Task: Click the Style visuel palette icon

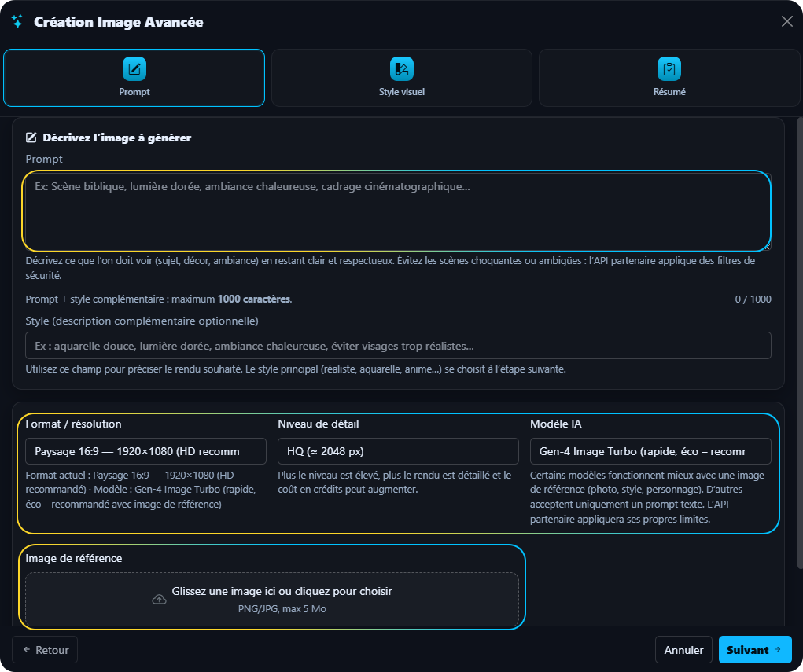Action: (x=402, y=69)
